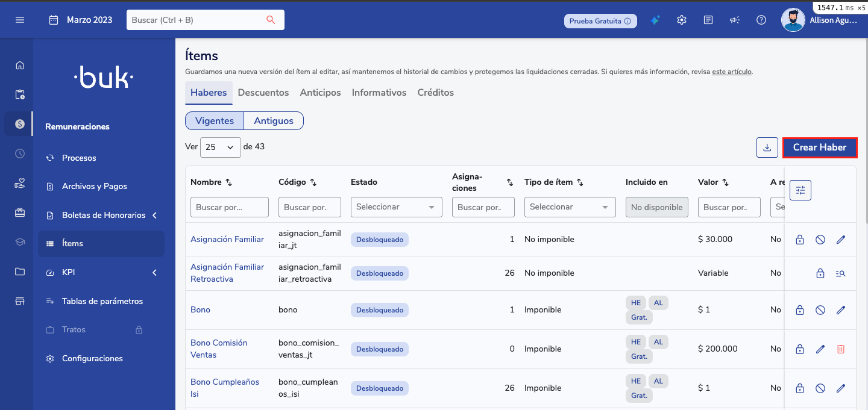Switch to the Antiguos toggle
Image resolution: width=868 pixels, height=410 pixels.
click(x=273, y=121)
